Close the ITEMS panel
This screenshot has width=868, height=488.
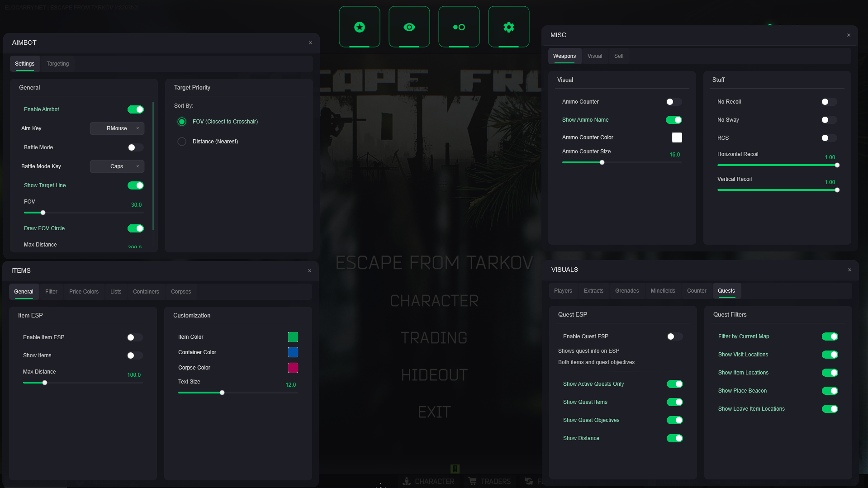tap(309, 271)
